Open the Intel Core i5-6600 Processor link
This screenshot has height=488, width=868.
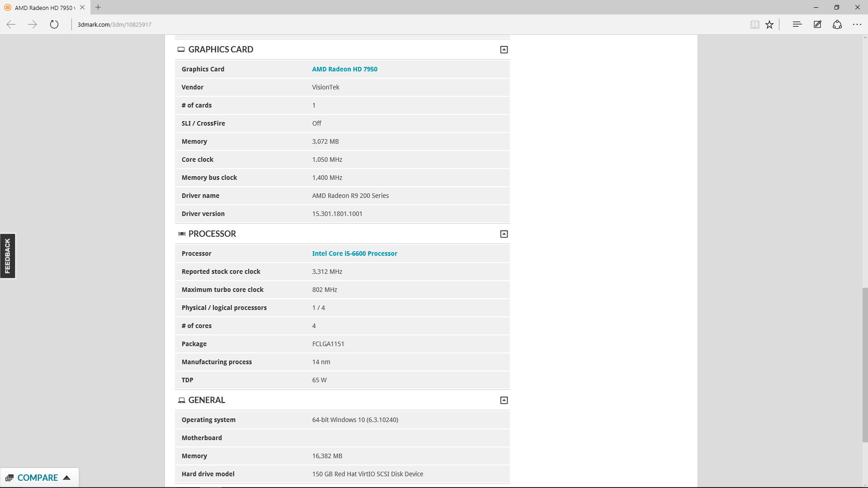354,253
